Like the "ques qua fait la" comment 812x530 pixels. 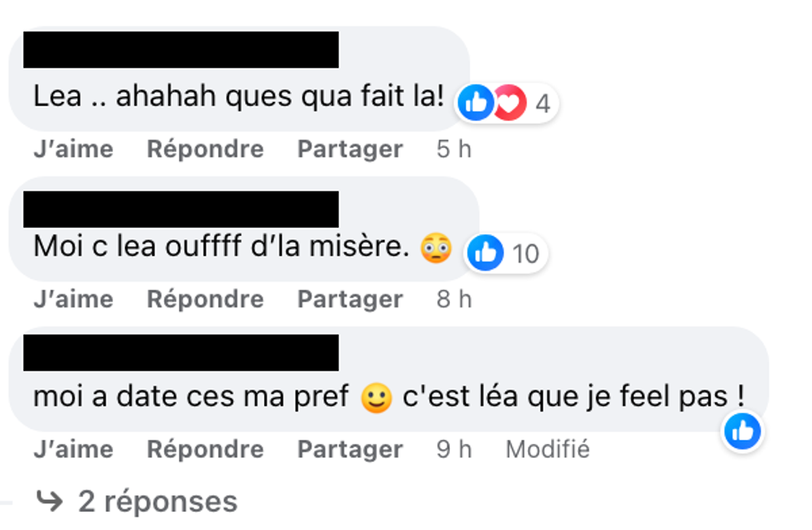[73, 149]
